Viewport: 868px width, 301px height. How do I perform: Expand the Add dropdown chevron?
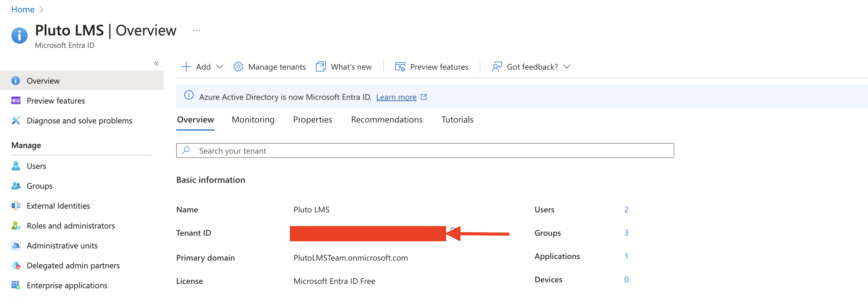219,67
